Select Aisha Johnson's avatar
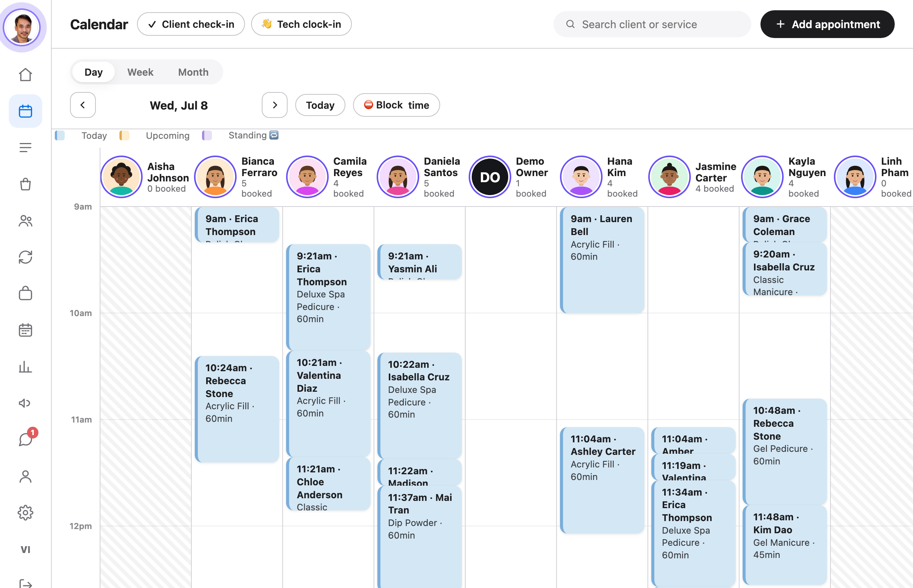 [x=121, y=177]
